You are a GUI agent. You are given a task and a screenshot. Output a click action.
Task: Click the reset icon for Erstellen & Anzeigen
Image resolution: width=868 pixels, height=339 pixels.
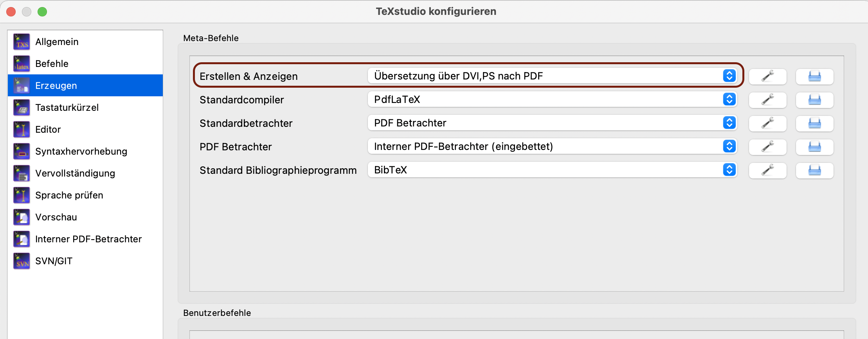pos(814,76)
